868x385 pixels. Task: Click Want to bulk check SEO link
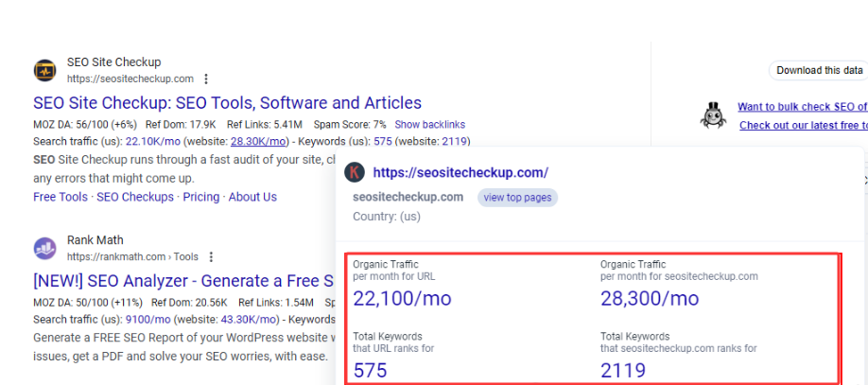click(802, 107)
